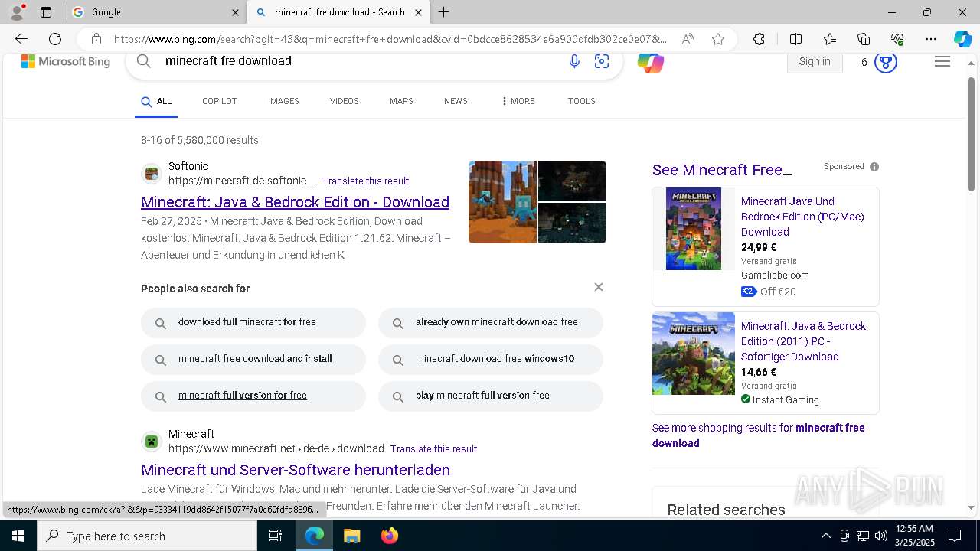
Task: Expand the MORE dropdown
Action: tap(518, 101)
